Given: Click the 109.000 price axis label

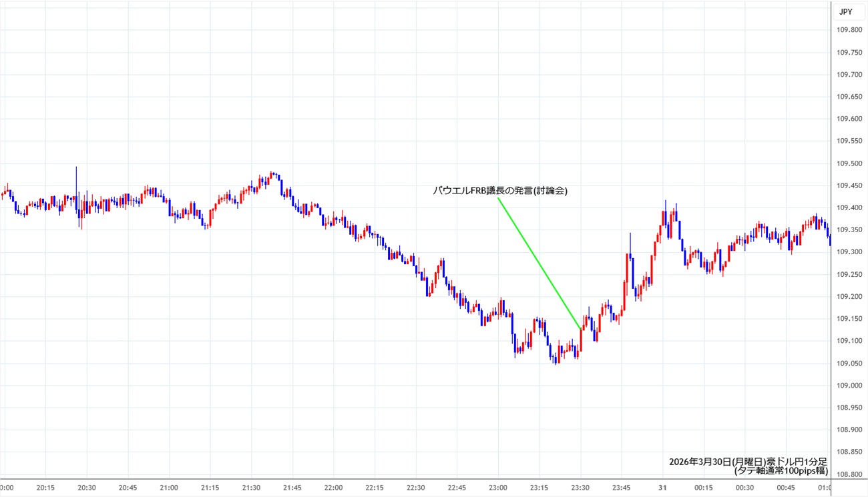Looking at the screenshot, I should click(849, 386).
